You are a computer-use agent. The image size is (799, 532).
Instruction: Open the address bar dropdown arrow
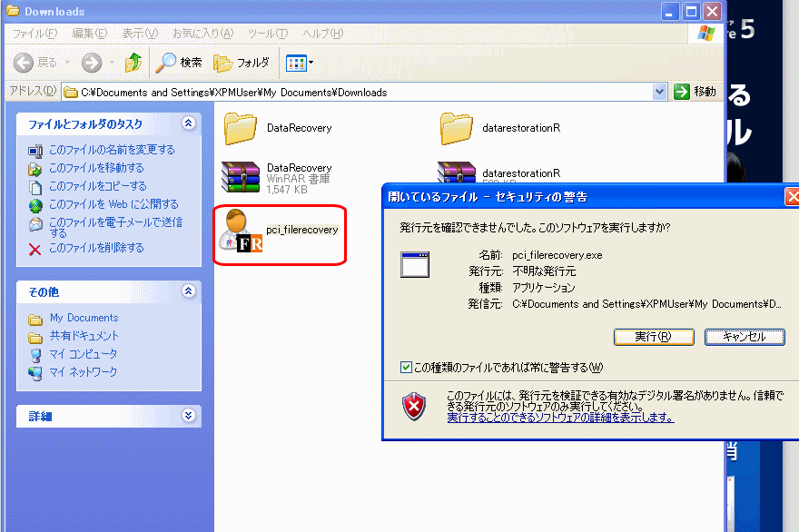click(659, 91)
